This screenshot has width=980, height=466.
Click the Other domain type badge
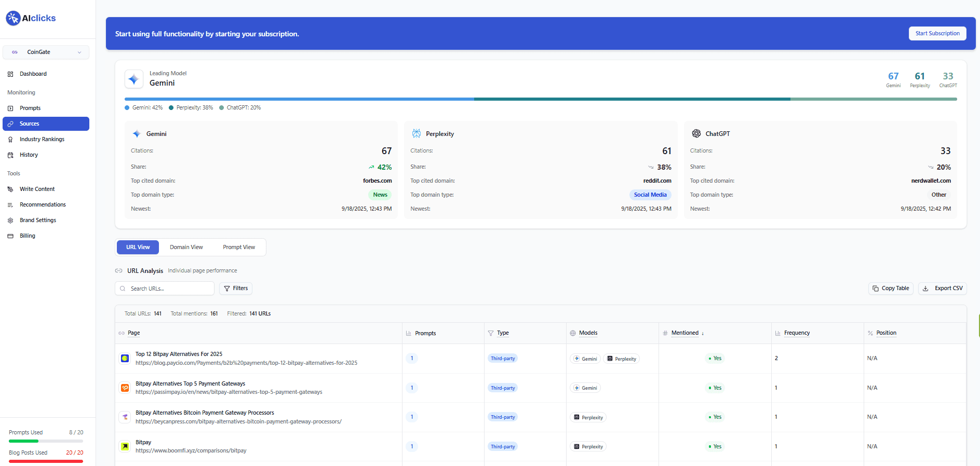[938, 195]
